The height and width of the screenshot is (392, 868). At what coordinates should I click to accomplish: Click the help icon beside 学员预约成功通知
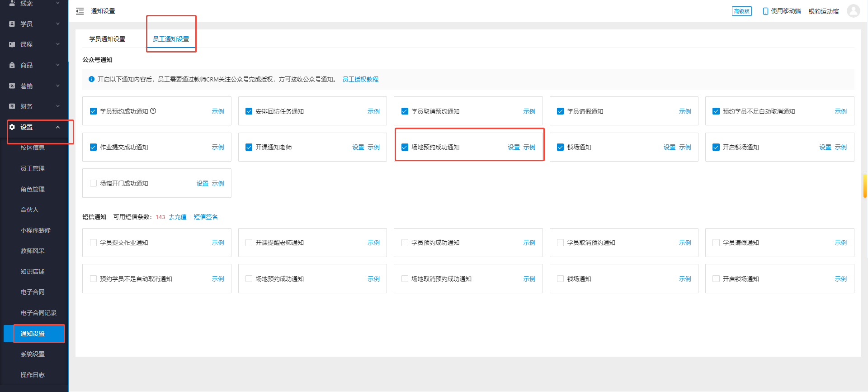click(x=153, y=111)
